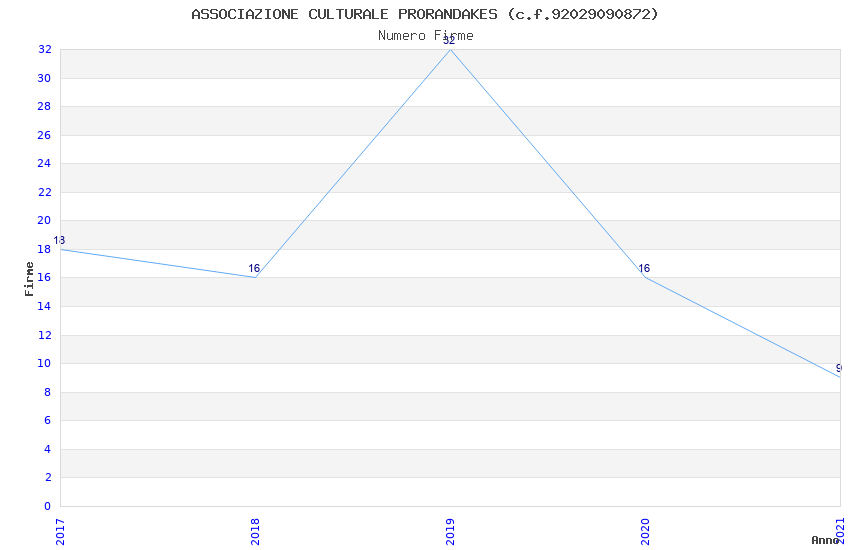
Task: Click the data label 9 at 2021
Action: tap(839, 368)
